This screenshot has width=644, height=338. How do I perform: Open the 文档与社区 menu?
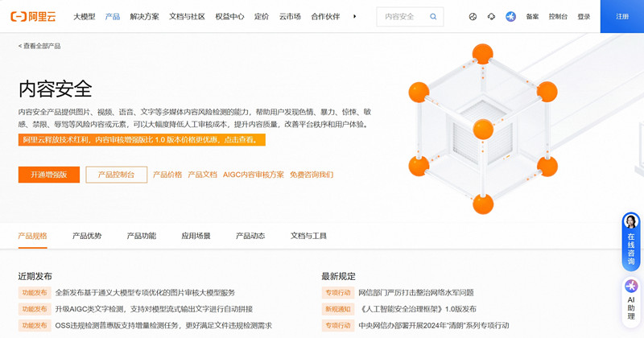pyautogui.click(x=187, y=16)
